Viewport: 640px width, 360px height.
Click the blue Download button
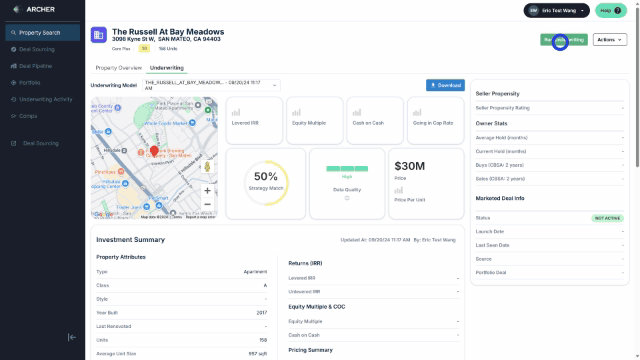tap(445, 85)
